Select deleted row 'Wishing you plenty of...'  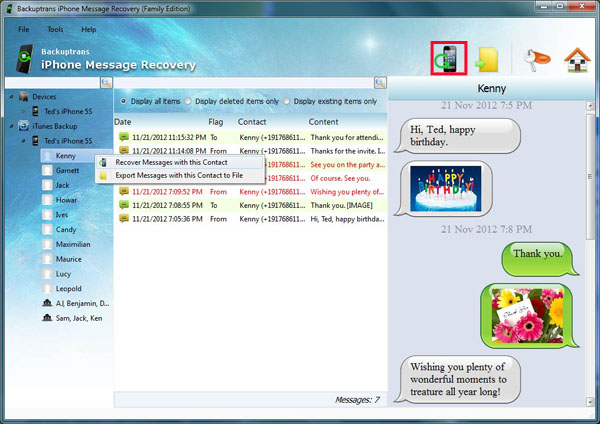click(251, 192)
